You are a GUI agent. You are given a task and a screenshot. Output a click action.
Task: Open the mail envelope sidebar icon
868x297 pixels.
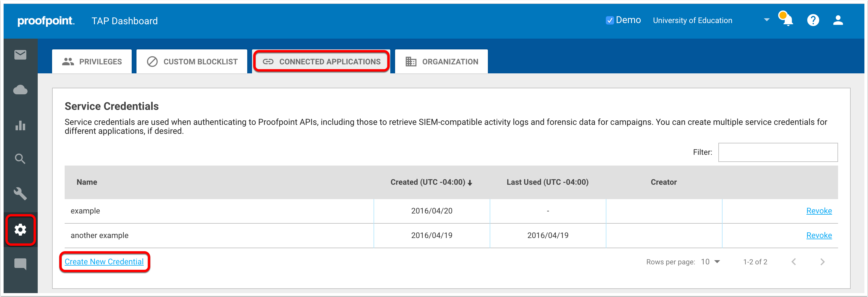tap(20, 54)
